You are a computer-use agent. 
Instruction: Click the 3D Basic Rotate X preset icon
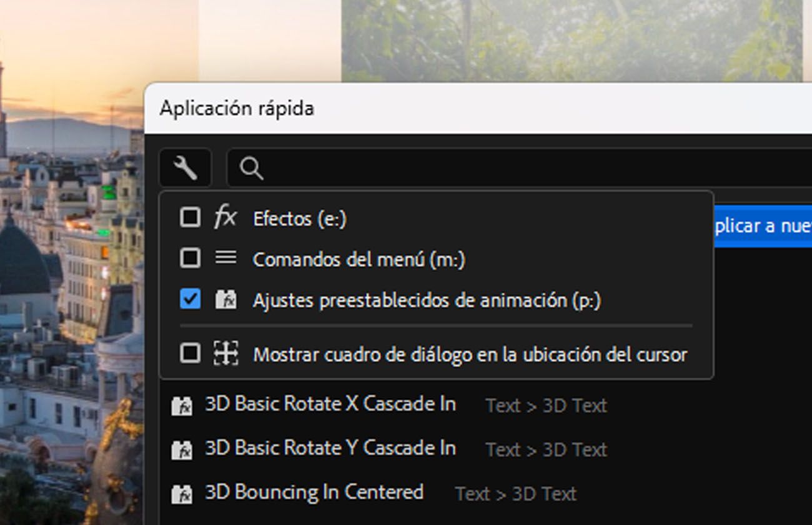coord(182,406)
